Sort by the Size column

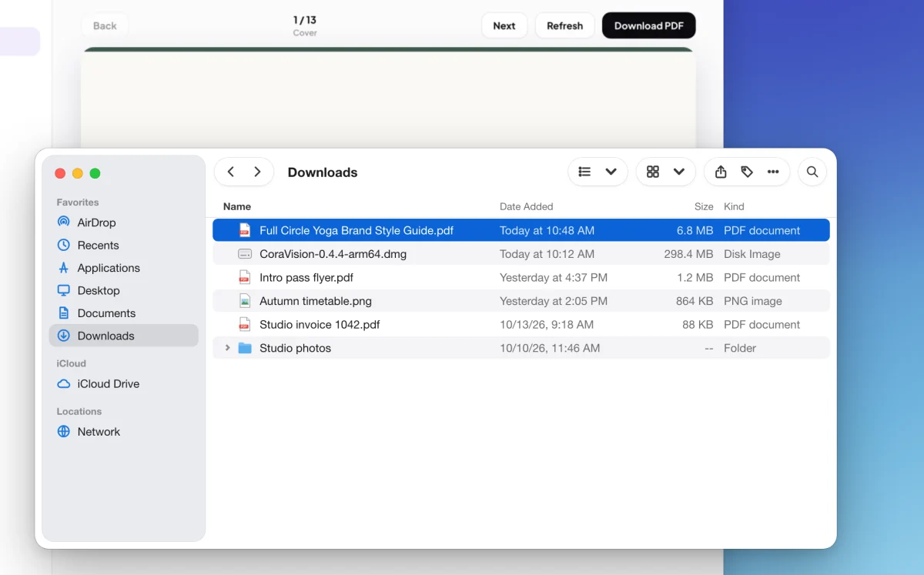(x=704, y=206)
